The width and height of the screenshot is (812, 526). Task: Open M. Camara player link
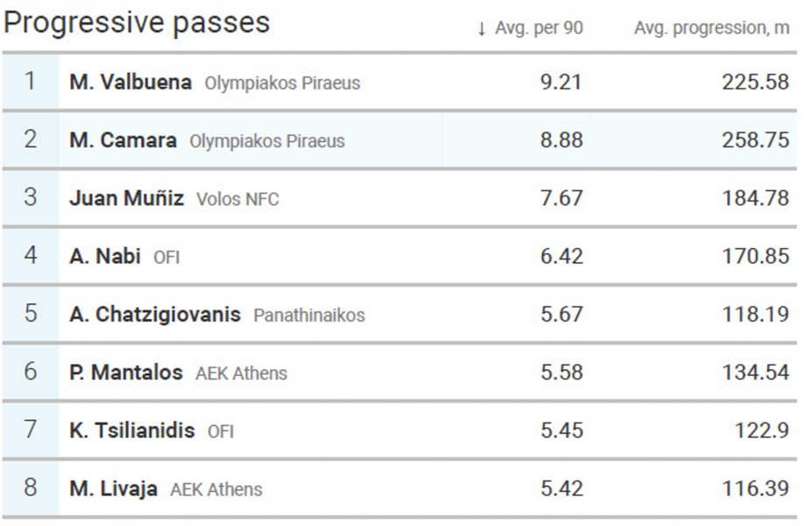pos(124,140)
